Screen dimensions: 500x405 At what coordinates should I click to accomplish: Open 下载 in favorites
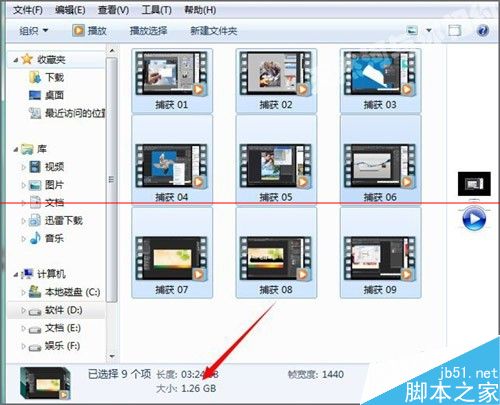coord(47,77)
